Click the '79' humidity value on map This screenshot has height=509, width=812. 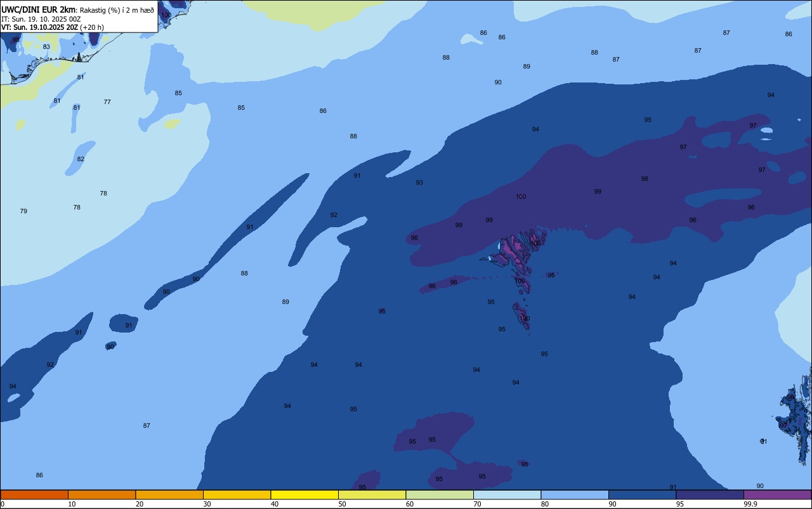pos(23,211)
